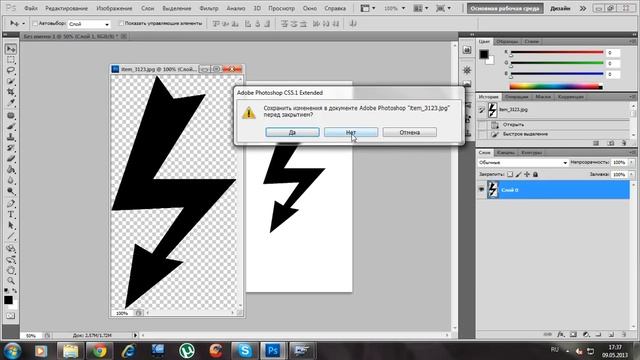This screenshot has height=360, width=640.
Task: Select the Paint Bucket tool
Action: click(11, 169)
